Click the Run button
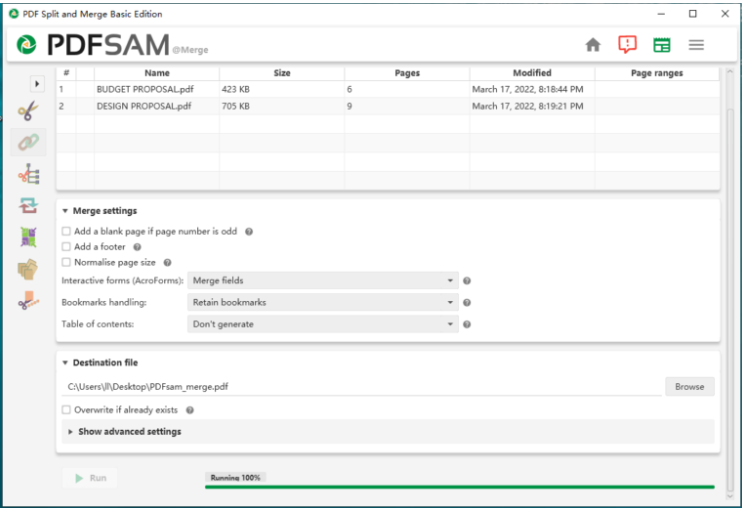The image size is (742, 508). coord(90,478)
